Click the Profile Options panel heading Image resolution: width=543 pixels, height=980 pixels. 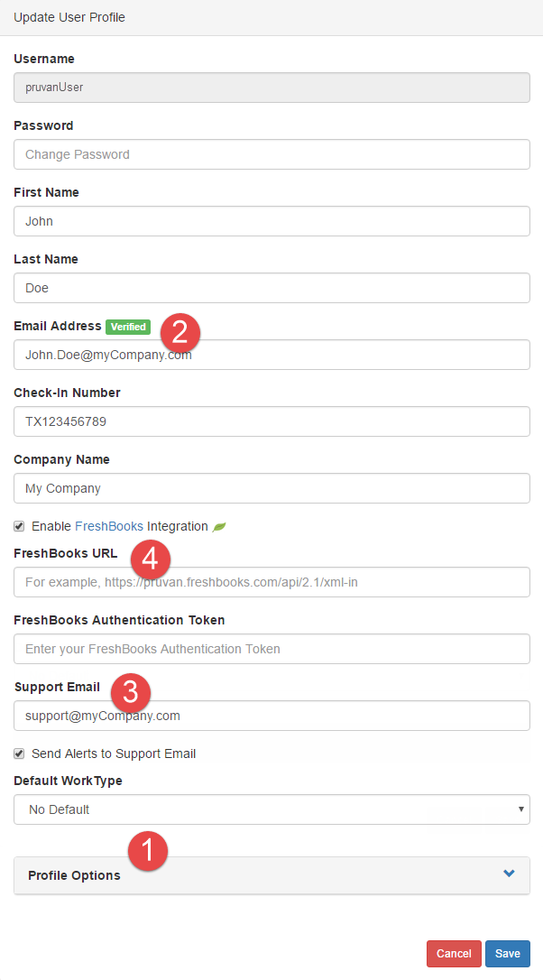coord(74,875)
